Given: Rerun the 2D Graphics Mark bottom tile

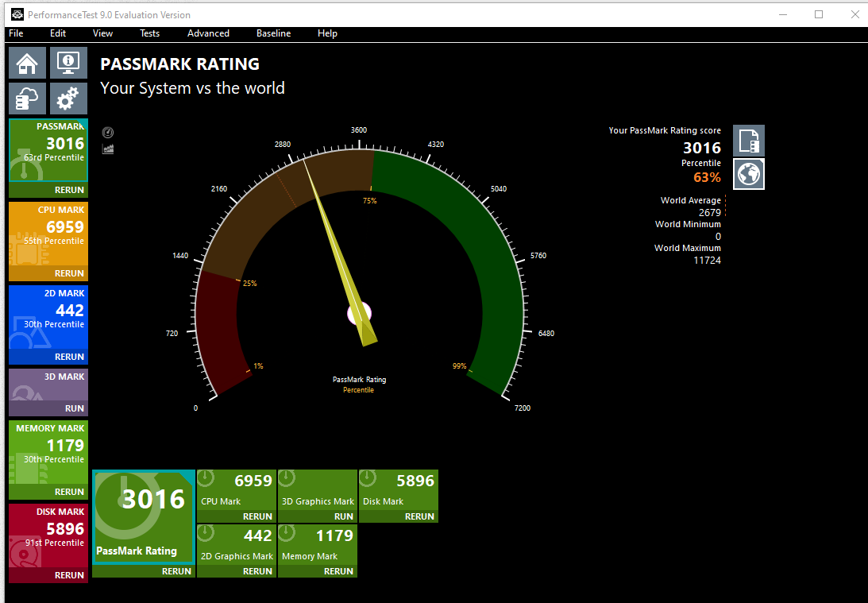Looking at the screenshot, I should click(237, 571).
